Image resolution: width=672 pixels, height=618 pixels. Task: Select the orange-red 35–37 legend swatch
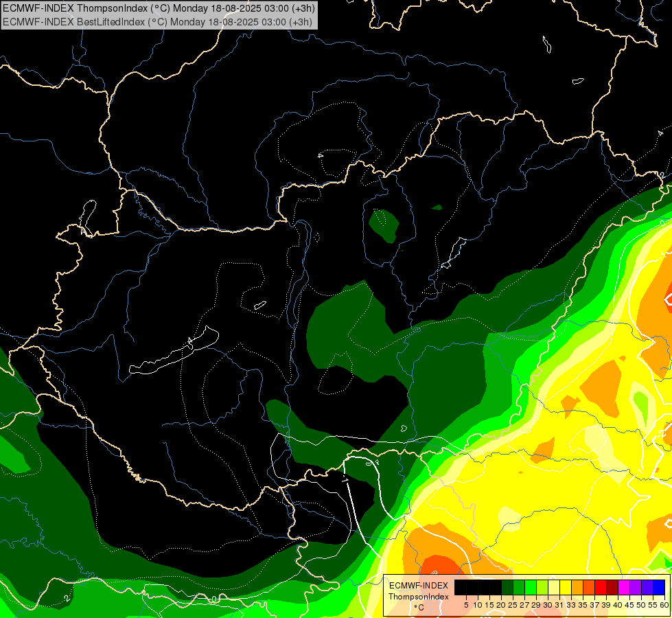click(589, 587)
